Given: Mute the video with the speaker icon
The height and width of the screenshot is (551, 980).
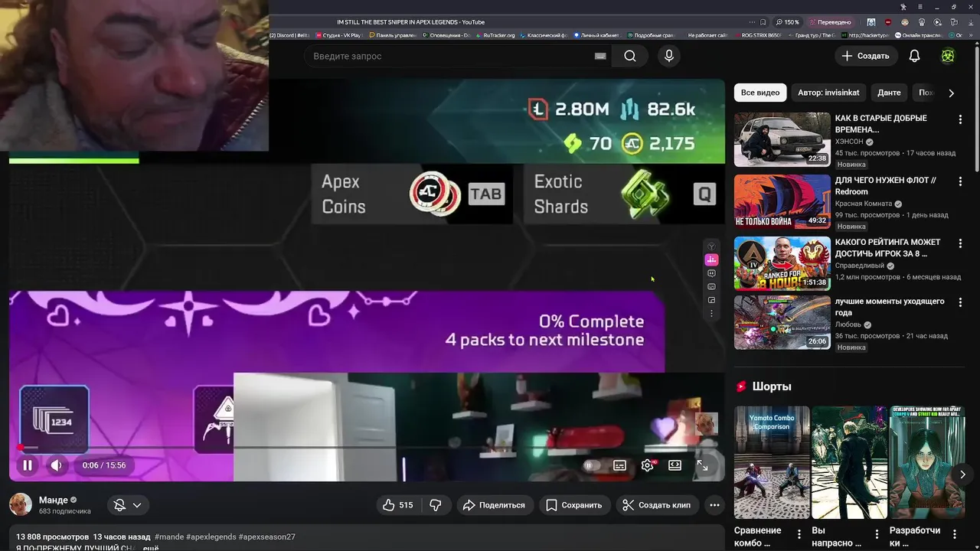Looking at the screenshot, I should [x=56, y=465].
